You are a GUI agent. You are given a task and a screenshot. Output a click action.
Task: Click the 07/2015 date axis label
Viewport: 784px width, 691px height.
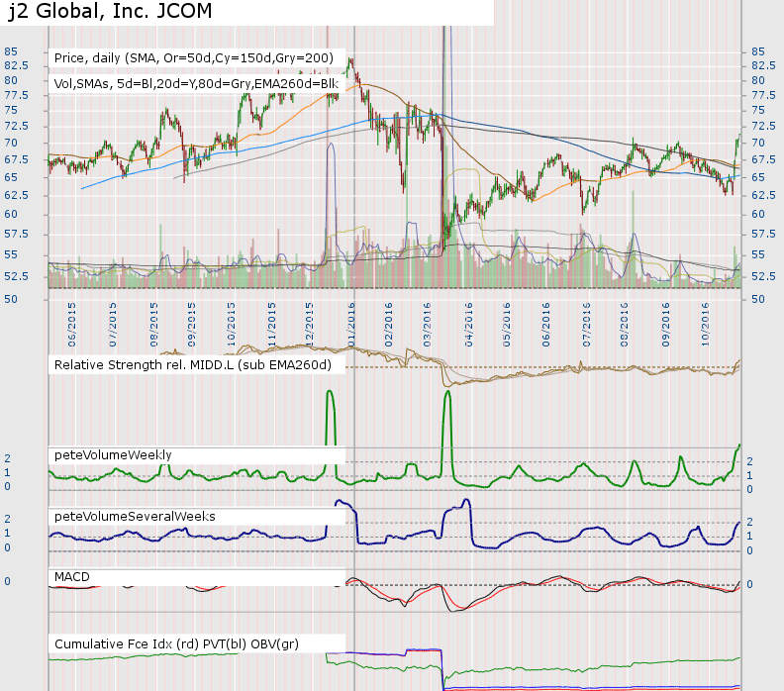click(113, 325)
